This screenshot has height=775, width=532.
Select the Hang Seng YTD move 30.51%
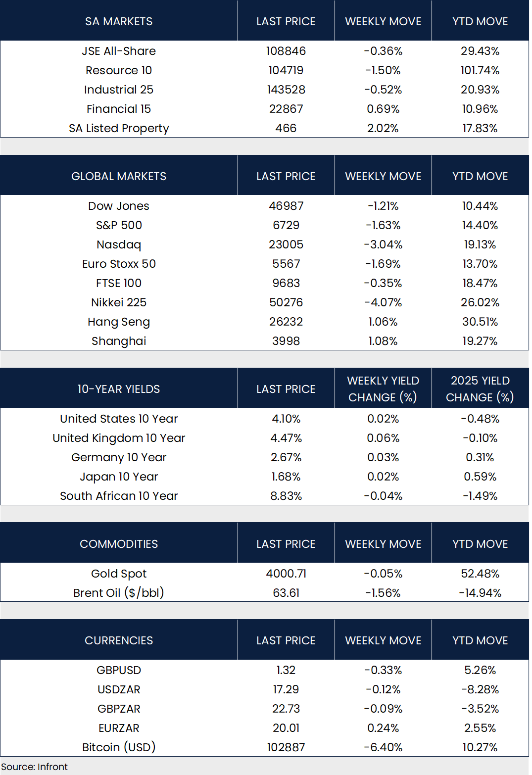tap(480, 322)
